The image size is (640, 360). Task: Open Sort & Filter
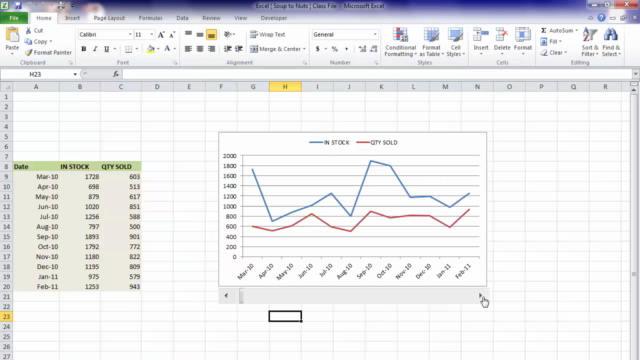[590, 42]
